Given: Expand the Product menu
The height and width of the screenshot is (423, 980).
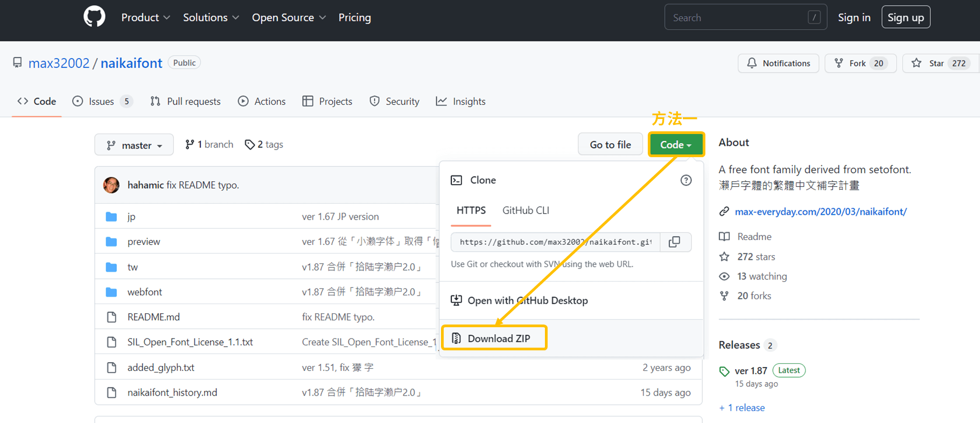Looking at the screenshot, I should (x=145, y=18).
